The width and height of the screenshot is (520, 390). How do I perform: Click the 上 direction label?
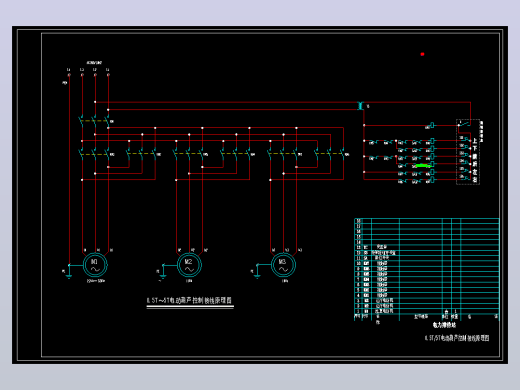tap(475, 141)
